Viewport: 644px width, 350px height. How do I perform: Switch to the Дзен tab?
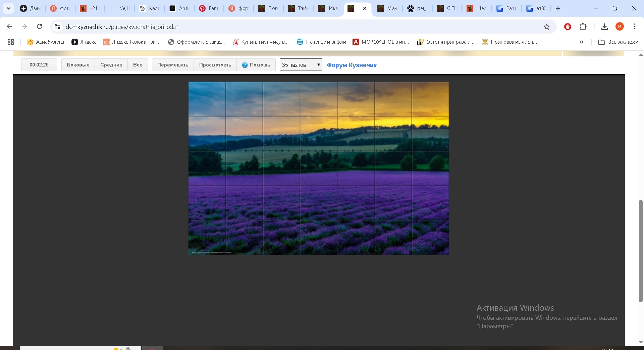[x=30, y=8]
